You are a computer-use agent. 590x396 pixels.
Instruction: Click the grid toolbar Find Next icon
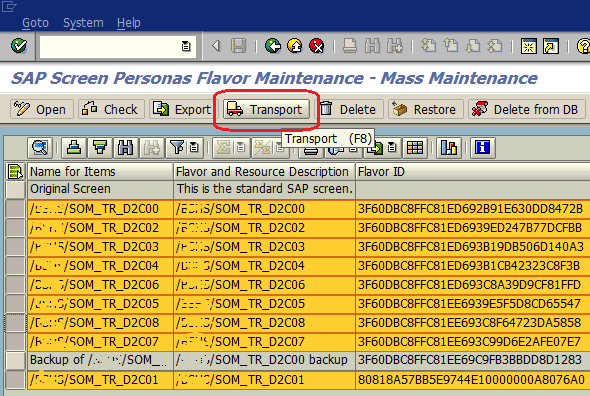[x=151, y=147]
